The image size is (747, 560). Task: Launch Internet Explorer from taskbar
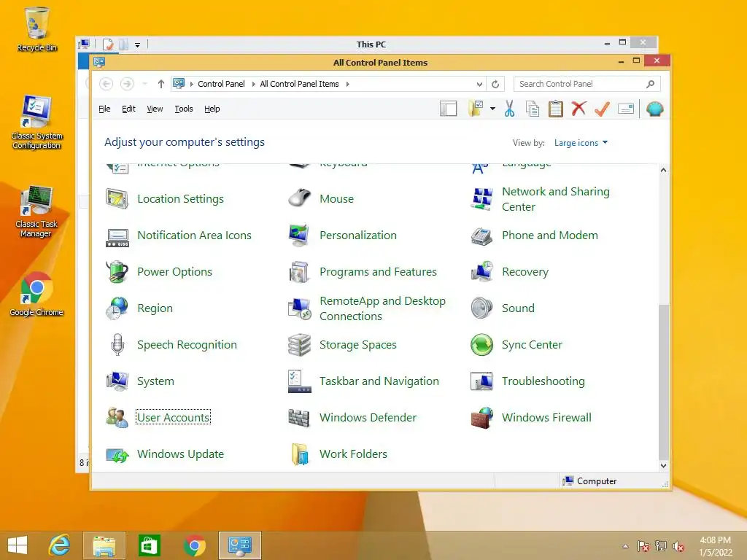pos(60,545)
